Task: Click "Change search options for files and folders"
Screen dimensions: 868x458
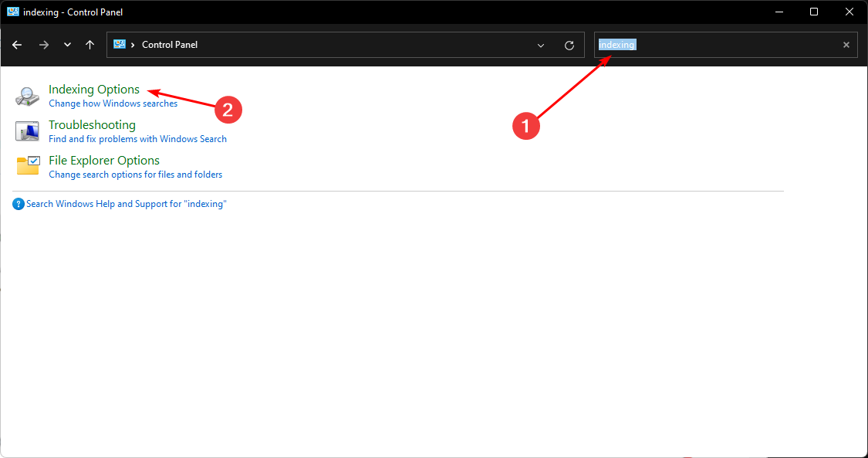Action: (x=136, y=175)
